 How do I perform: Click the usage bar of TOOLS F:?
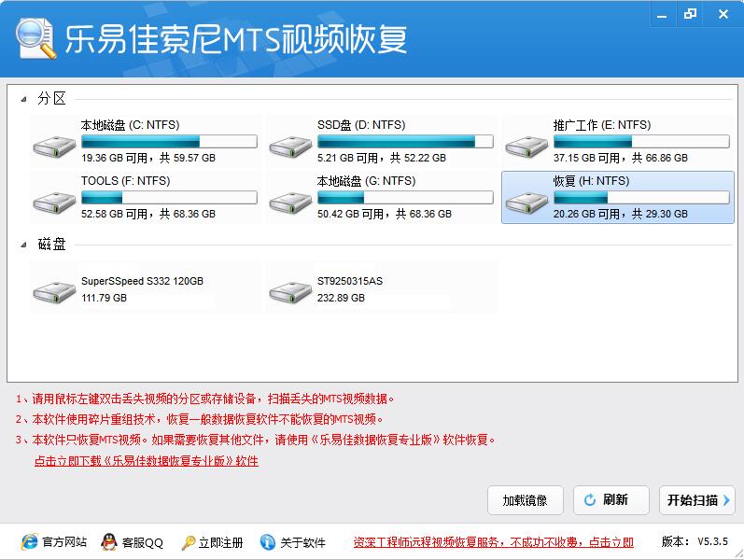(169, 198)
